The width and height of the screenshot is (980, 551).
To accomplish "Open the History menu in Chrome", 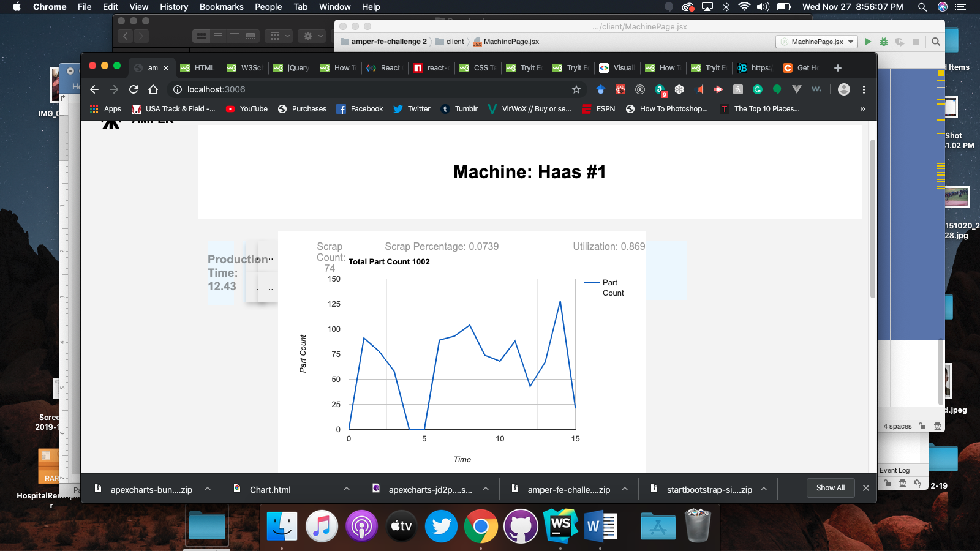I will click(x=174, y=7).
